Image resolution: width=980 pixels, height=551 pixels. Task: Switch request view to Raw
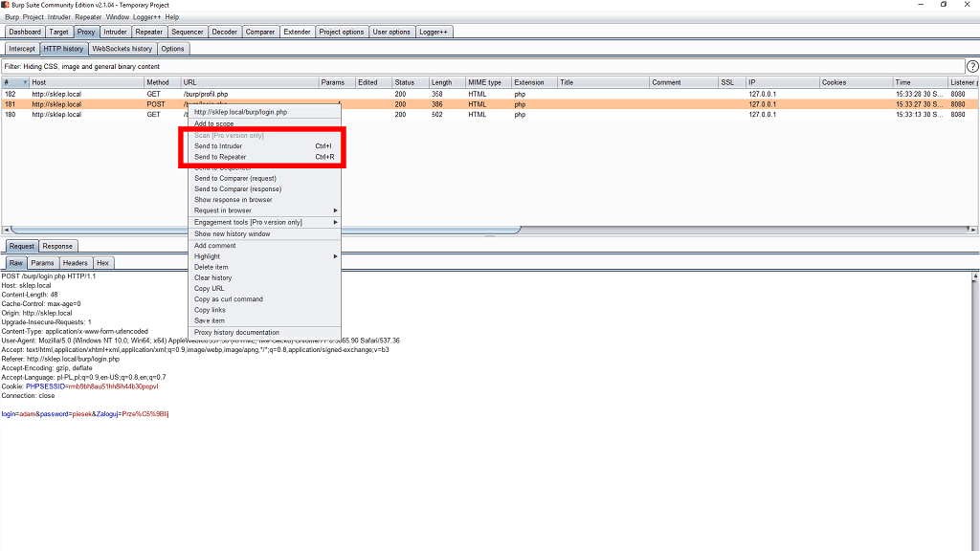(16, 263)
